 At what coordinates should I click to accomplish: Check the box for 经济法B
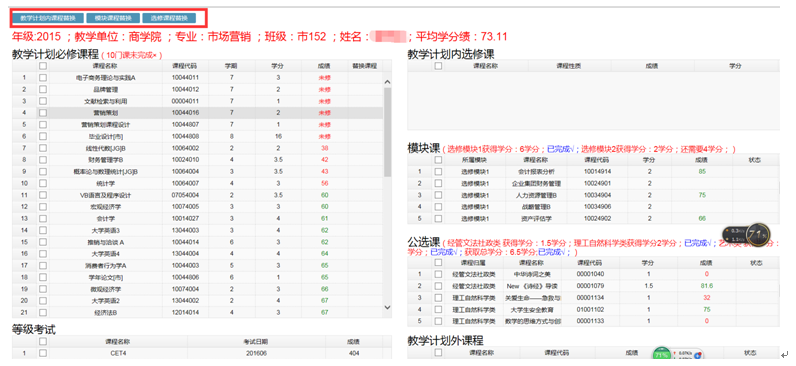[43, 313]
